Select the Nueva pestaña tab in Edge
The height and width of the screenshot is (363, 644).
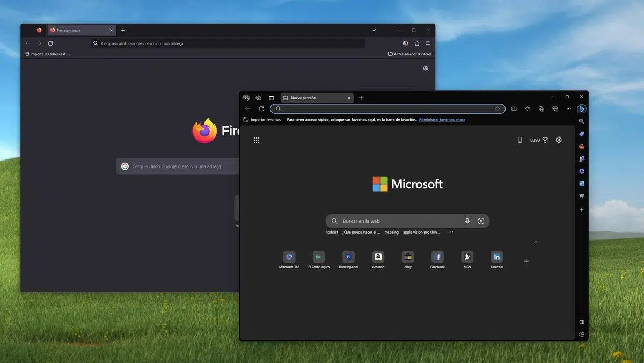[317, 98]
